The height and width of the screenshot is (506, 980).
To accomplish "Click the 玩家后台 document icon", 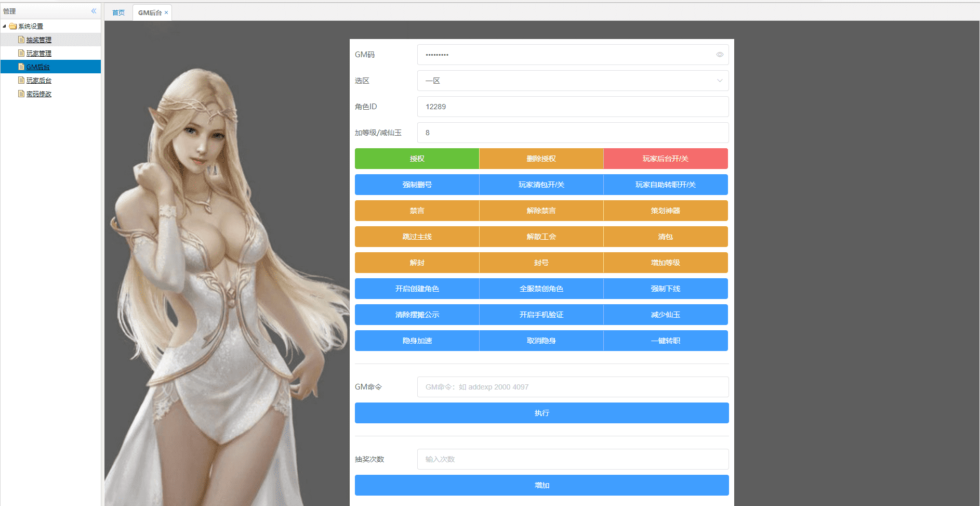I will (x=21, y=80).
